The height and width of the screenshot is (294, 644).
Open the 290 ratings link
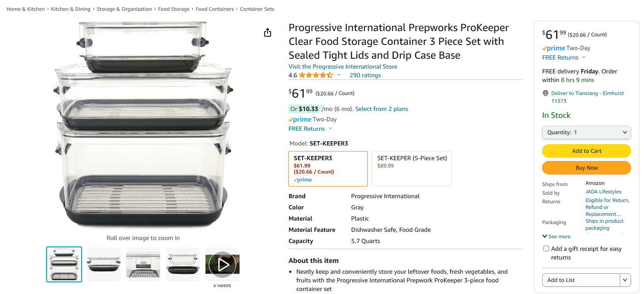[365, 75]
